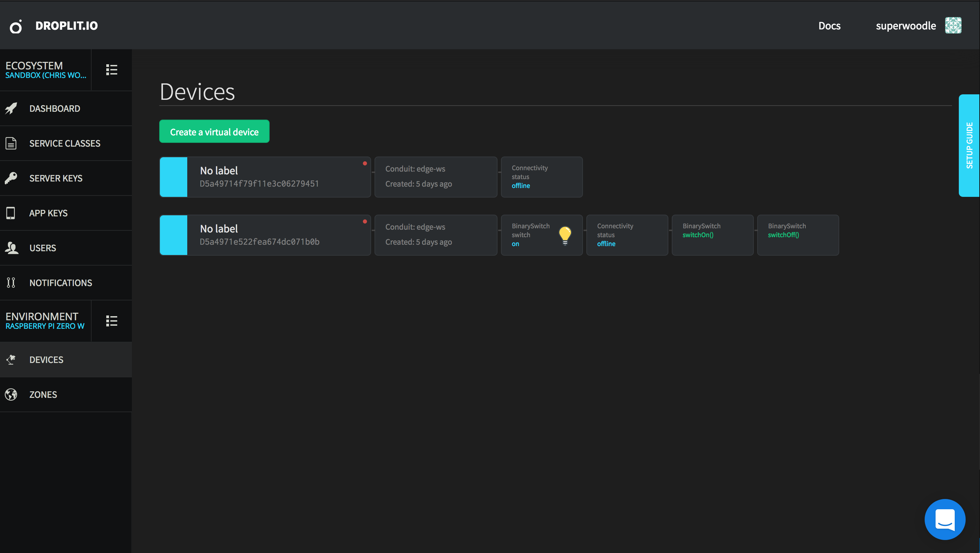
Task: Open device card D5a4971e522fea674dc071b0b
Action: click(265, 235)
